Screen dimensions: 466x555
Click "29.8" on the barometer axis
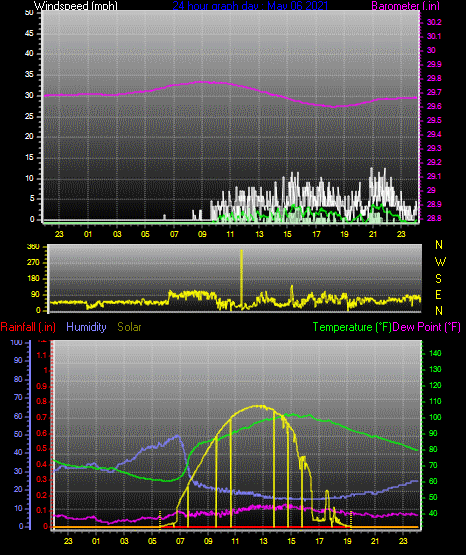tap(434, 79)
